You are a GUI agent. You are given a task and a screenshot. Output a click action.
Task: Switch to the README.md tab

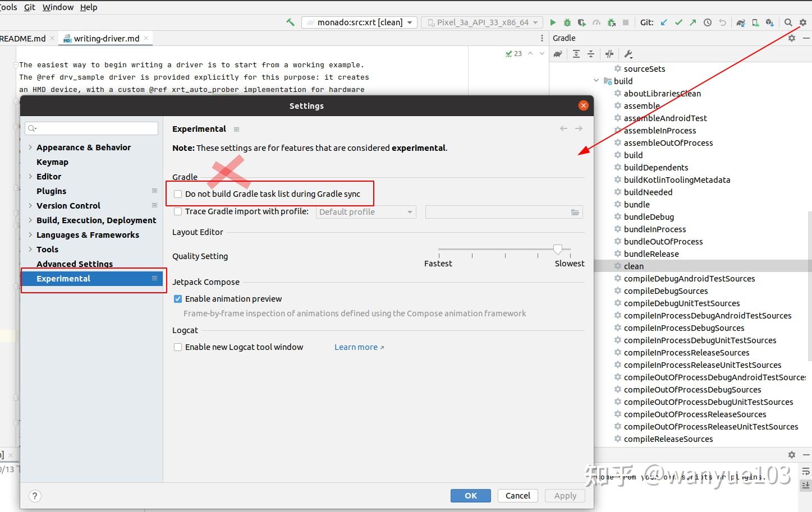[22, 38]
